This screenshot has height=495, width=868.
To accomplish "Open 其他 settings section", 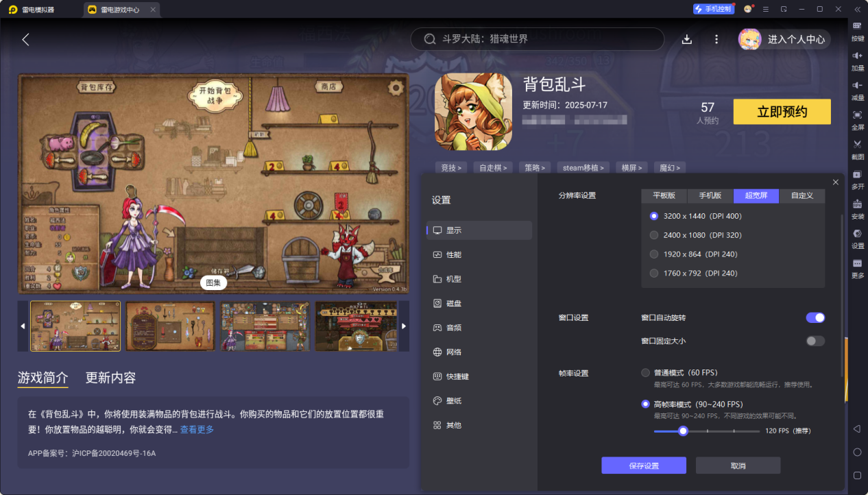I will (479, 425).
